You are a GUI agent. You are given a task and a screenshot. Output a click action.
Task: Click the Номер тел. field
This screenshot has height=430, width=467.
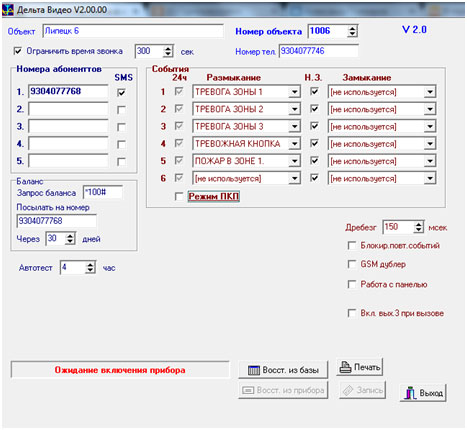tap(319, 51)
